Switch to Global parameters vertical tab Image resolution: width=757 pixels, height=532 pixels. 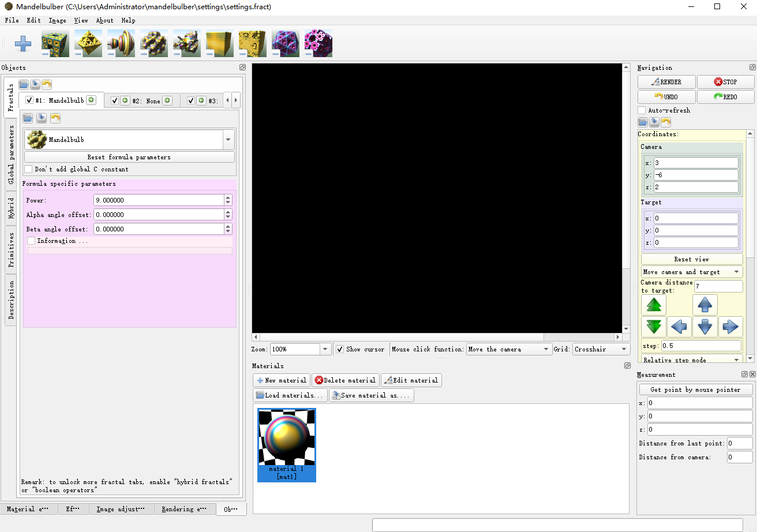(11, 154)
